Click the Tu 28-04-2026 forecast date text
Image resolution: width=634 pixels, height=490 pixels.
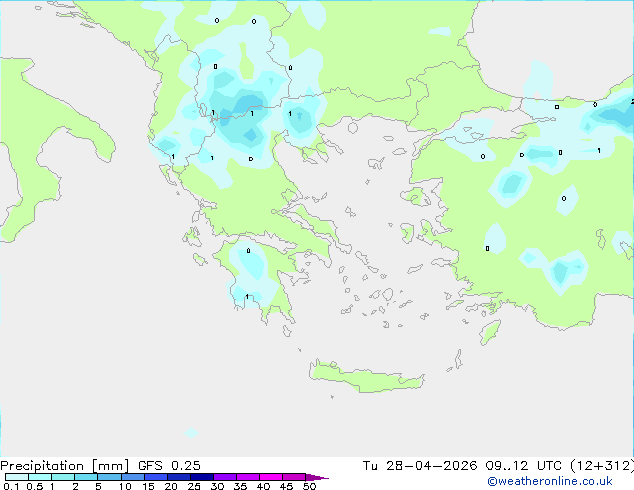[x=420, y=465]
